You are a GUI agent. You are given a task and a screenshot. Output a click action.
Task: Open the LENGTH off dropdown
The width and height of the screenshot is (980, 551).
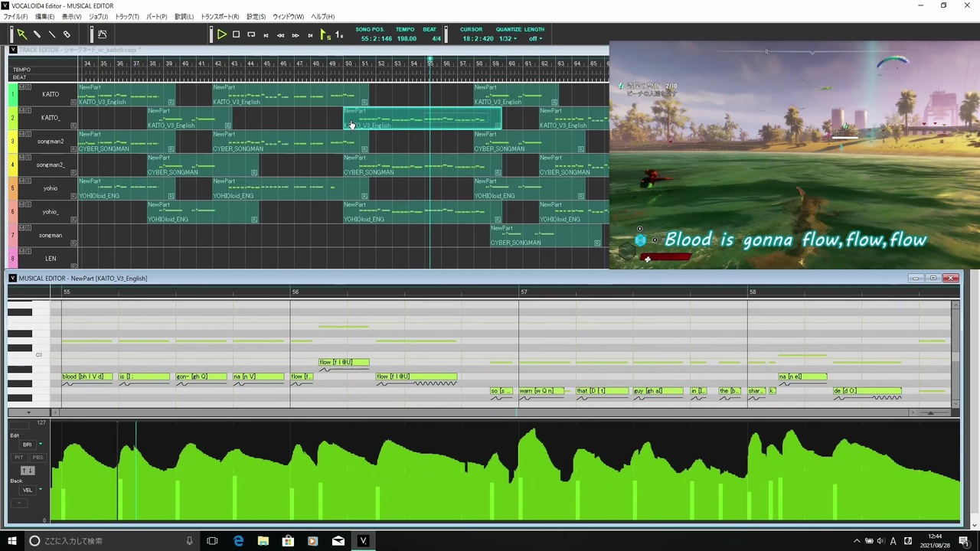click(x=534, y=38)
